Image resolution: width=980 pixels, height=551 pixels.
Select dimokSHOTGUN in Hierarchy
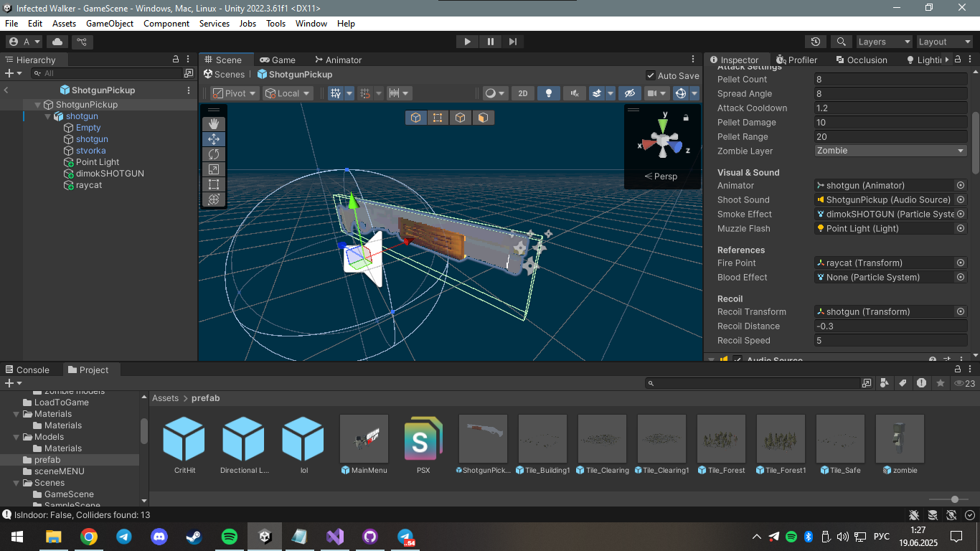click(110, 174)
